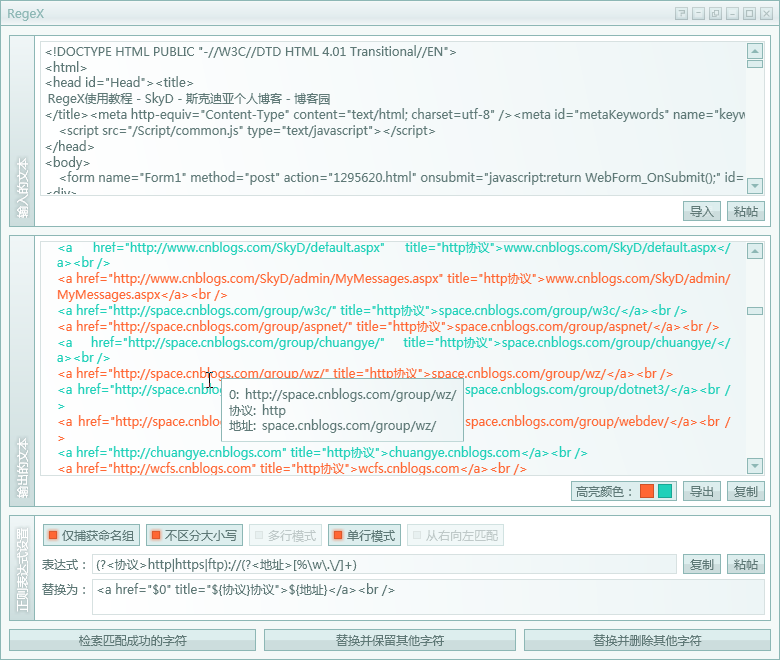The height and width of the screenshot is (660, 780).
Task: Toggle 单行模式 option
Action: 365,535
